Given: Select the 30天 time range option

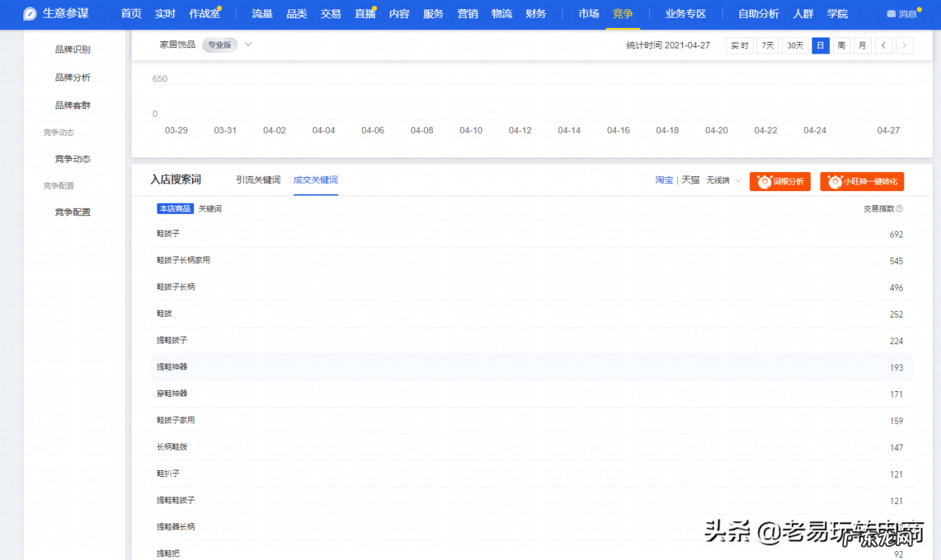Looking at the screenshot, I should [794, 45].
